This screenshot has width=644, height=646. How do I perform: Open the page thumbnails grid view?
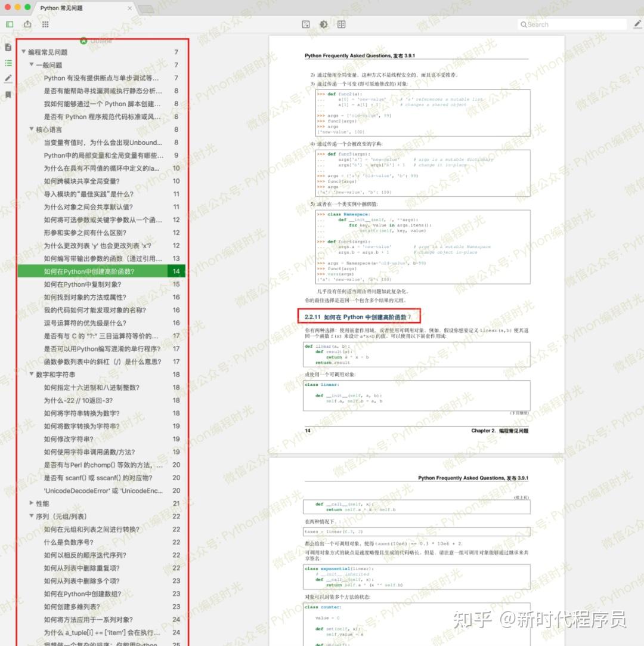(x=45, y=24)
